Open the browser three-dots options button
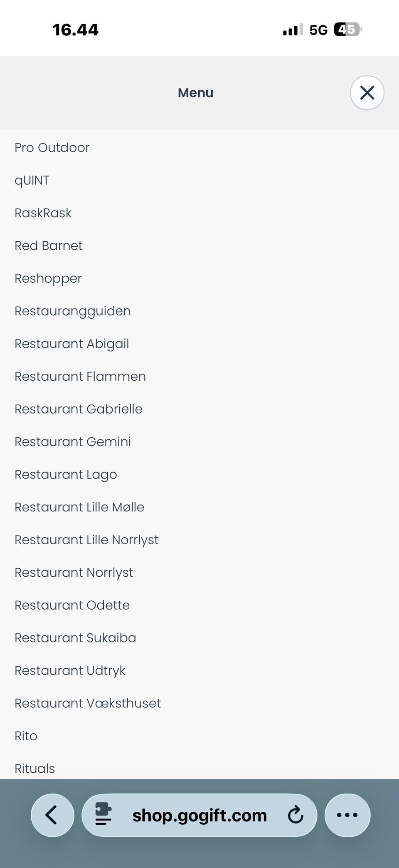399x868 pixels. coord(347,815)
